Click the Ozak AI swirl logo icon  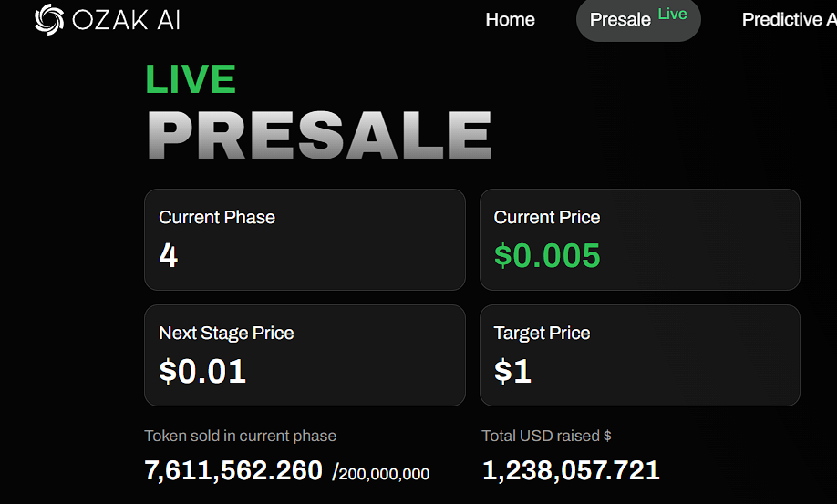point(49,20)
